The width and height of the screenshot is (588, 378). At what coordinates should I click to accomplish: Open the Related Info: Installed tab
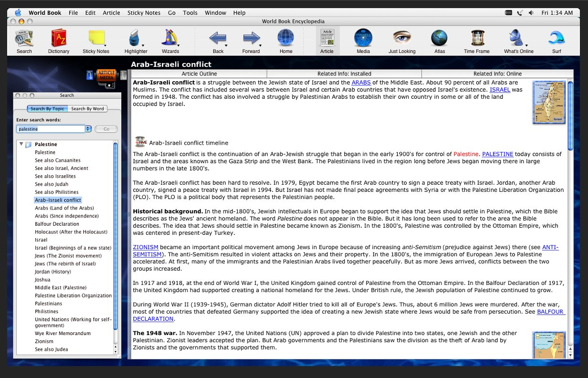344,74
